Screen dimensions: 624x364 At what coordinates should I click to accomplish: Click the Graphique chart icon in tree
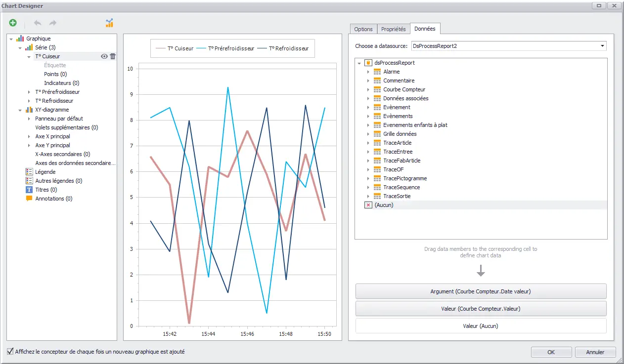20,39
